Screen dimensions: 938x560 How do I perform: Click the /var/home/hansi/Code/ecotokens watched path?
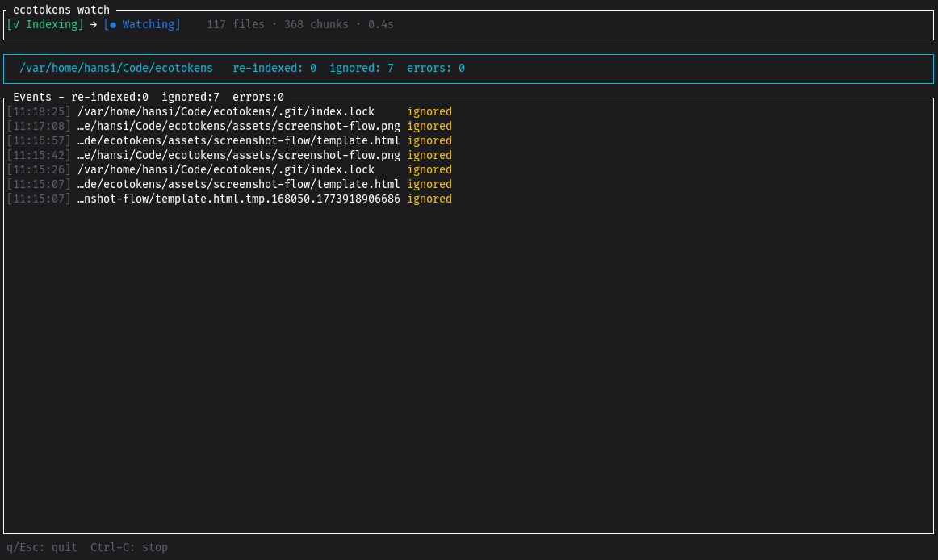(116, 69)
